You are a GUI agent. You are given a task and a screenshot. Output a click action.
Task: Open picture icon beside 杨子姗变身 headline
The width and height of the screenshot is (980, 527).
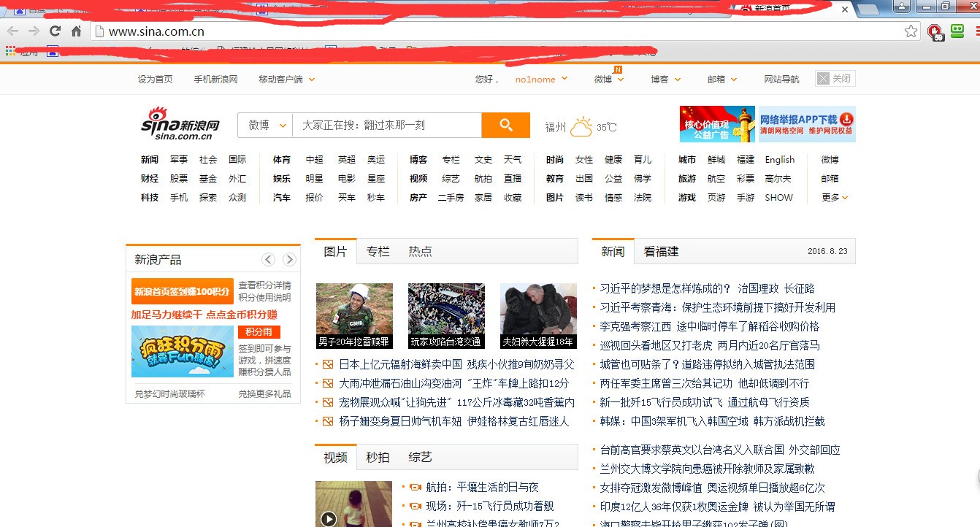pyautogui.click(x=328, y=421)
